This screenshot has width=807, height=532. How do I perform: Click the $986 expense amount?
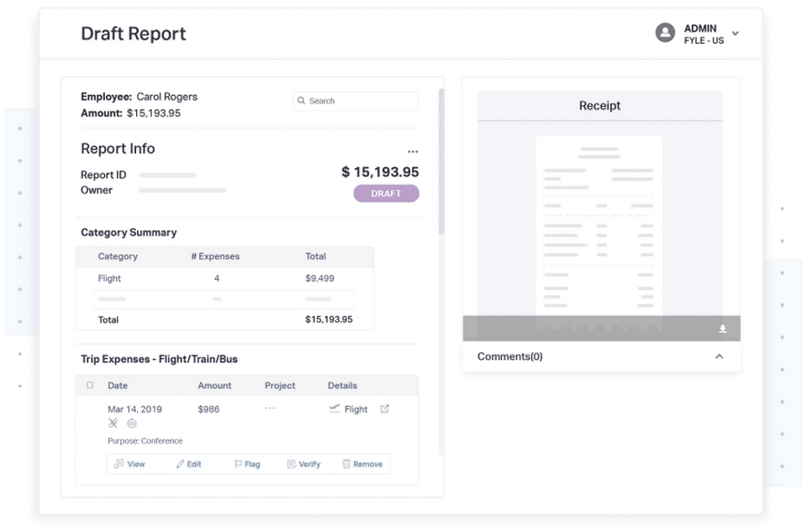208,409
